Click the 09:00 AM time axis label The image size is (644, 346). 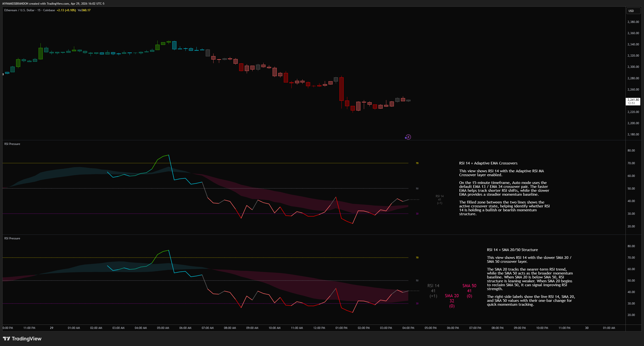coord(252,328)
